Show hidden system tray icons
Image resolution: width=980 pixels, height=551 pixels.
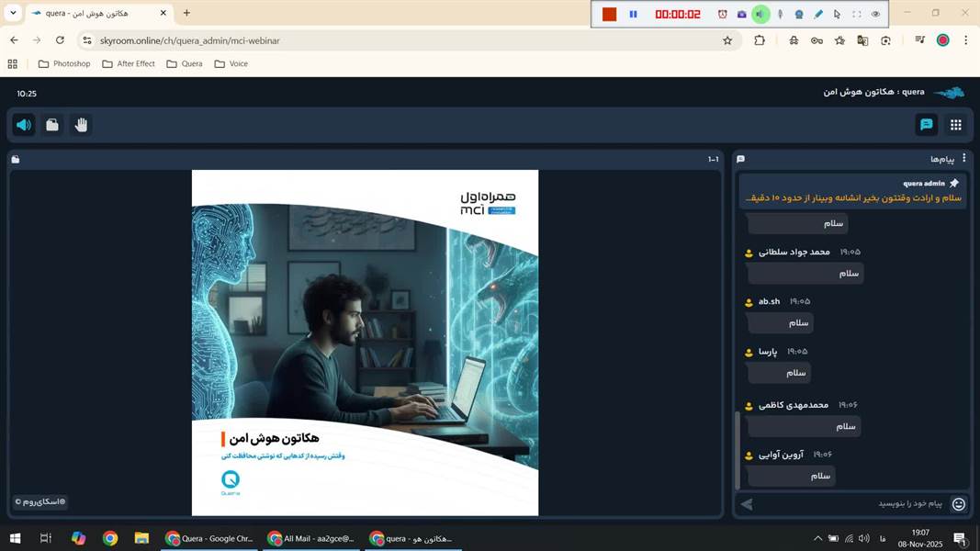(x=817, y=538)
